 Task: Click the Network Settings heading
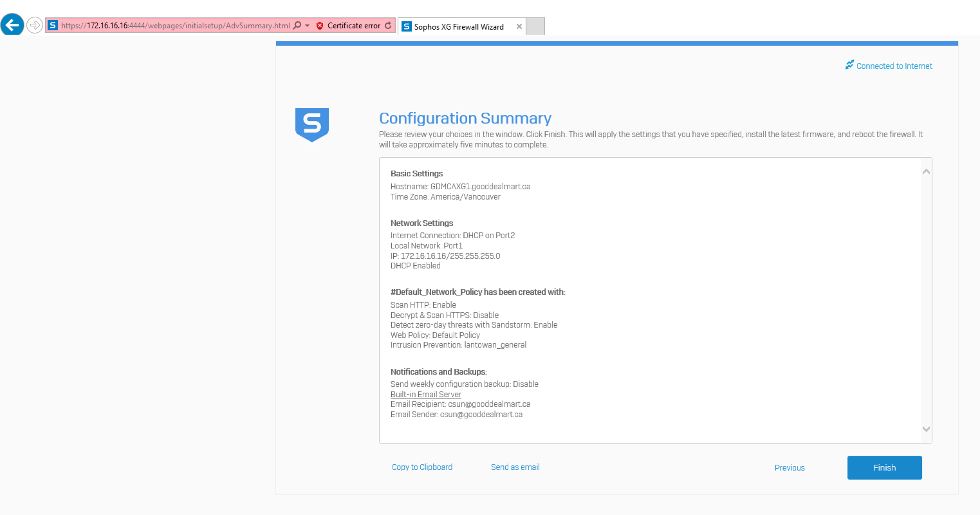coord(422,223)
